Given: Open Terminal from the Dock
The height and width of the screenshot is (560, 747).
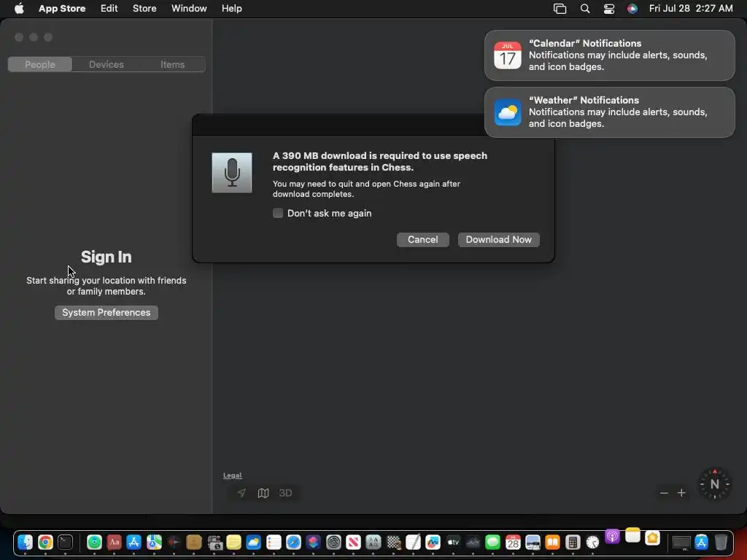Looking at the screenshot, I should click(65, 542).
